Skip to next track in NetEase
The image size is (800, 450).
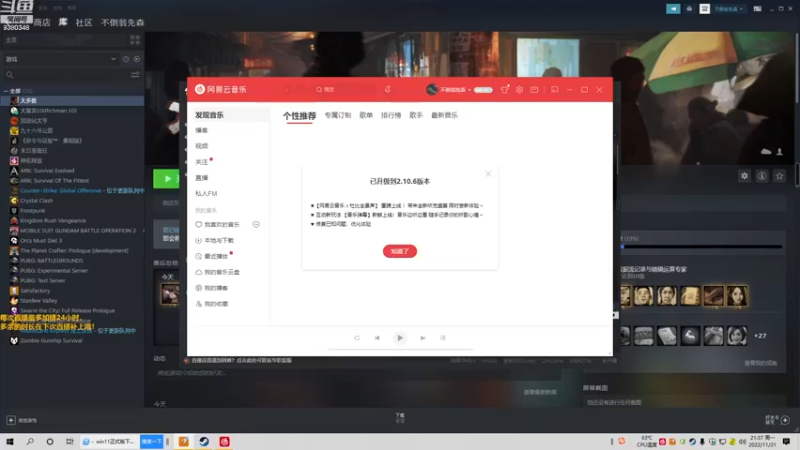tap(423, 338)
